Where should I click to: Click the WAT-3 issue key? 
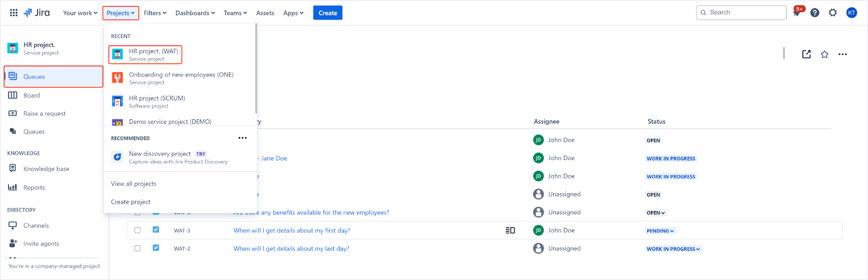click(x=182, y=231)
